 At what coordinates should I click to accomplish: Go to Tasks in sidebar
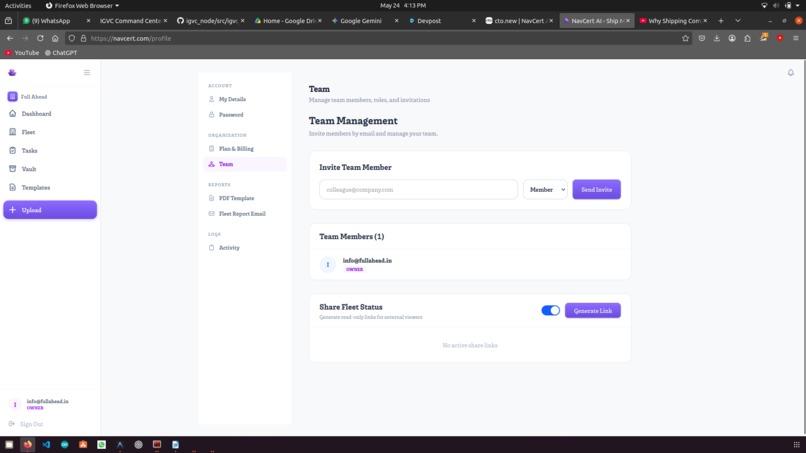coord(50,151)
